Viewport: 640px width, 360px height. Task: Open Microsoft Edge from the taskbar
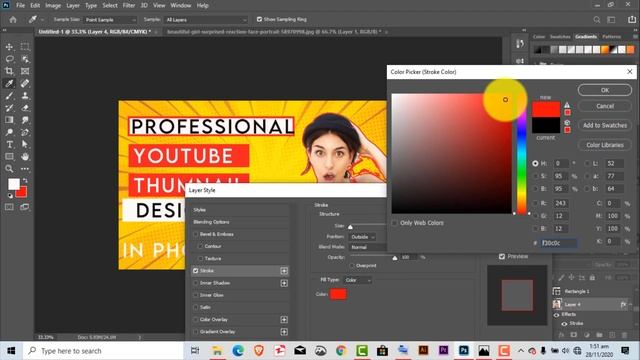pyautogui.click(x=238, y=351)
